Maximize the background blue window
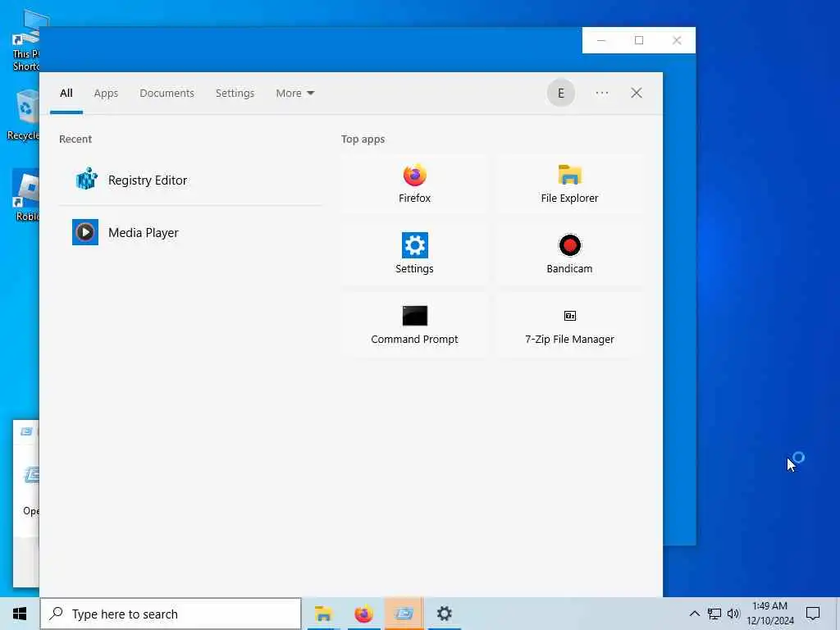The width and height of the screenshot is (840, 630). pyautogui.click(x=639, y=40)
